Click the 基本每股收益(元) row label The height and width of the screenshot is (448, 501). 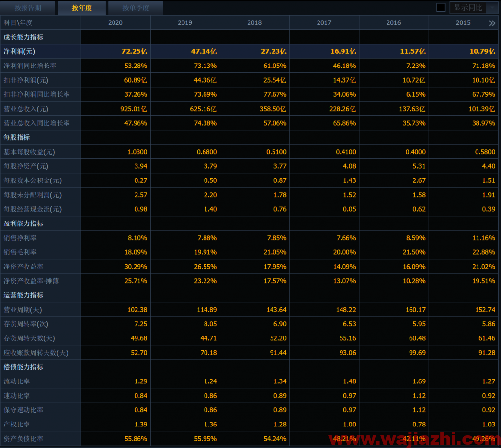[29, 152]
